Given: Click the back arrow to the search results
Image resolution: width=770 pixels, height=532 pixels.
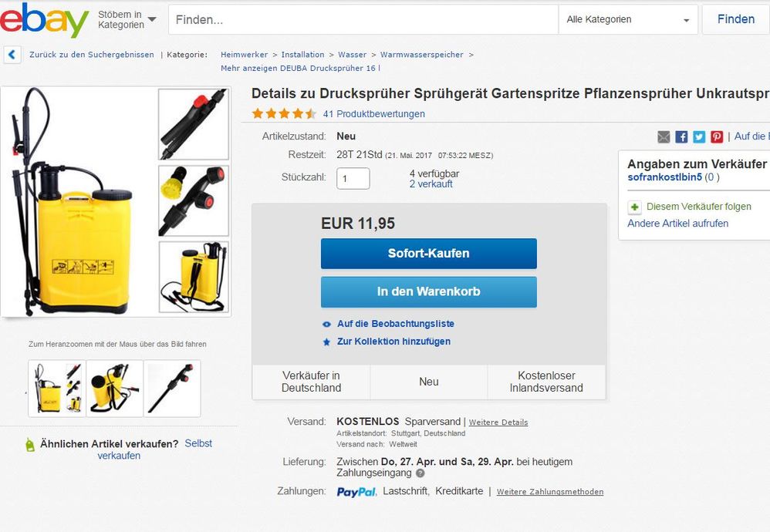Looking at the screenshot, I should (x=11, y=55).
